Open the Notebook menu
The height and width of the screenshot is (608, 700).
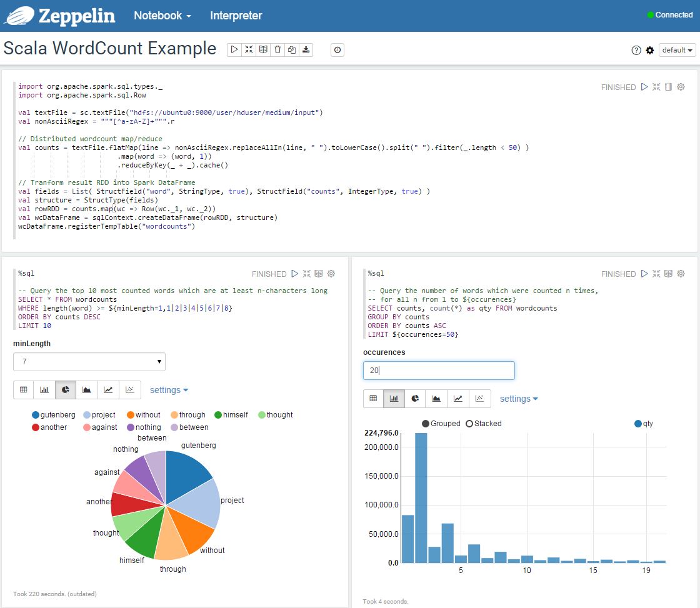[161, 16]
